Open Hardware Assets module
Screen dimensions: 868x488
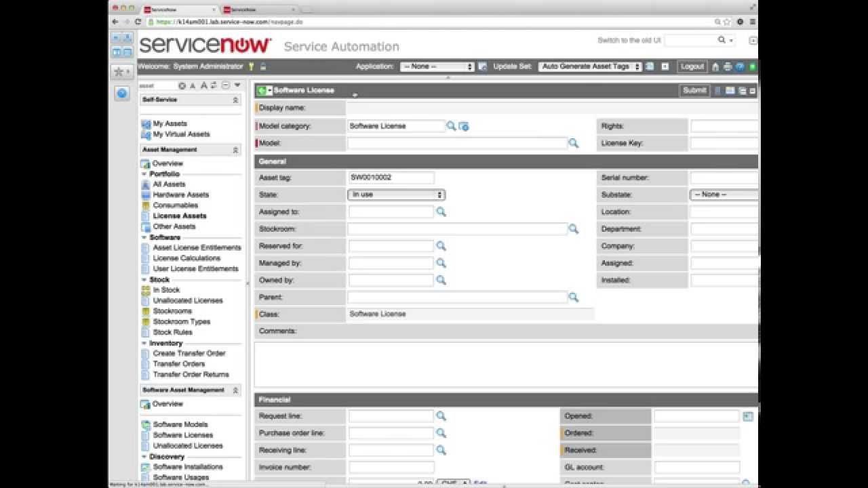180,195
